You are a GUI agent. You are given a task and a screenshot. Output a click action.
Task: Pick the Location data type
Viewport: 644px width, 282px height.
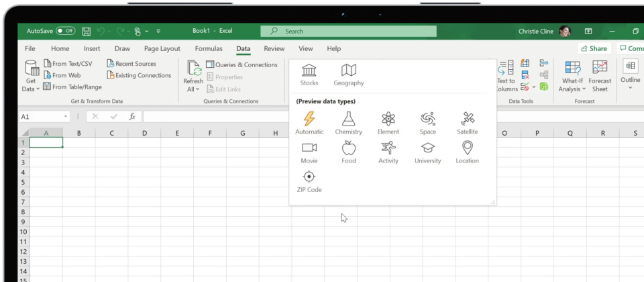pos(468,152)
